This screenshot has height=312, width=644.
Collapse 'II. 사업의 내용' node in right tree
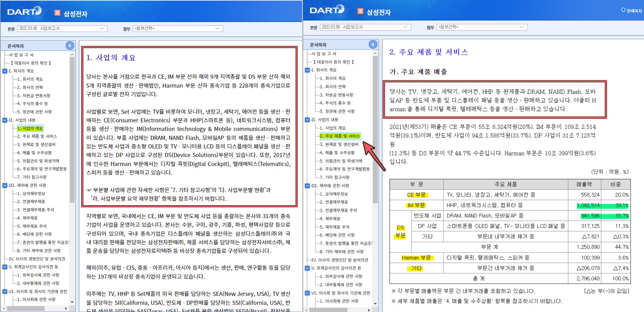coord(307,120)
